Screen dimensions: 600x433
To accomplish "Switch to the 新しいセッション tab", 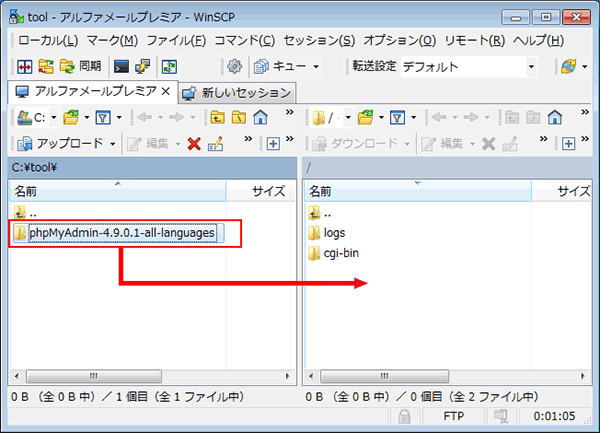I will click(x=236, y=92).
